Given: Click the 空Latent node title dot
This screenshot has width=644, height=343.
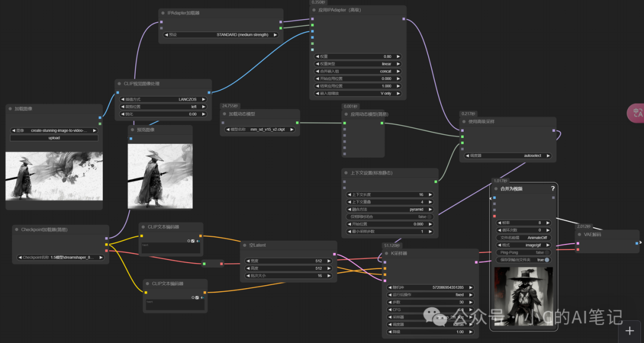Looking at the screenshot, I should pyautogui.click(x=245, y=245).
